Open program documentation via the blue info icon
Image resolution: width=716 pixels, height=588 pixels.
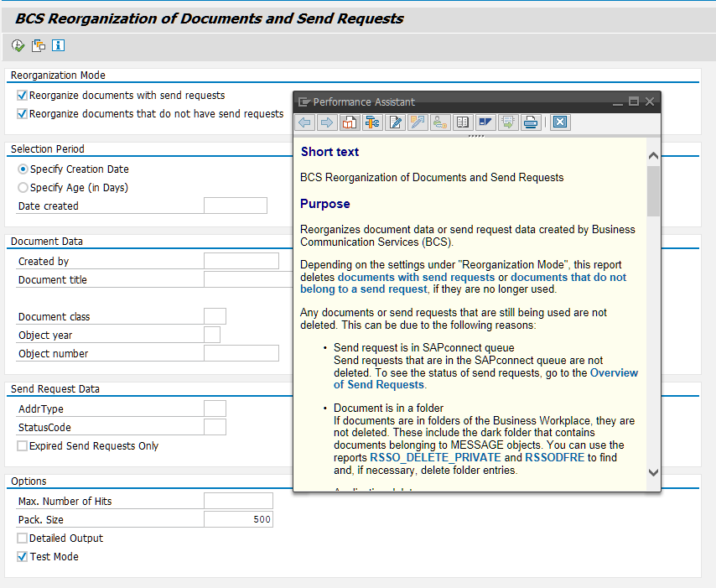(x=58, y=45)
